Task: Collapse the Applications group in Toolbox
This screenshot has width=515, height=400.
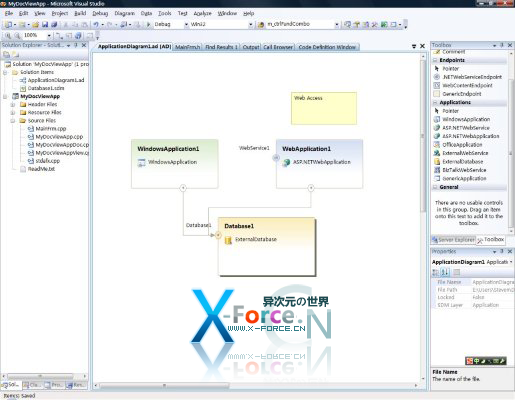Action: tap(435, 103)
